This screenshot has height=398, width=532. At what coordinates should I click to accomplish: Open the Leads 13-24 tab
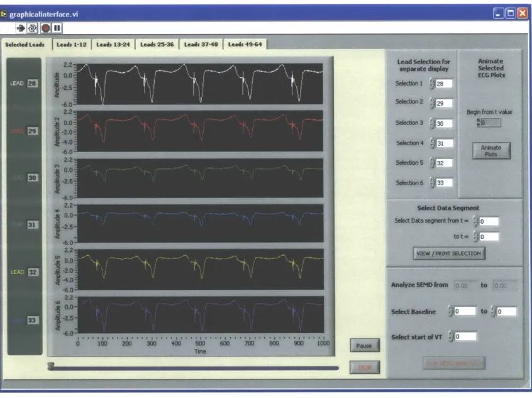tap(113, 45)
